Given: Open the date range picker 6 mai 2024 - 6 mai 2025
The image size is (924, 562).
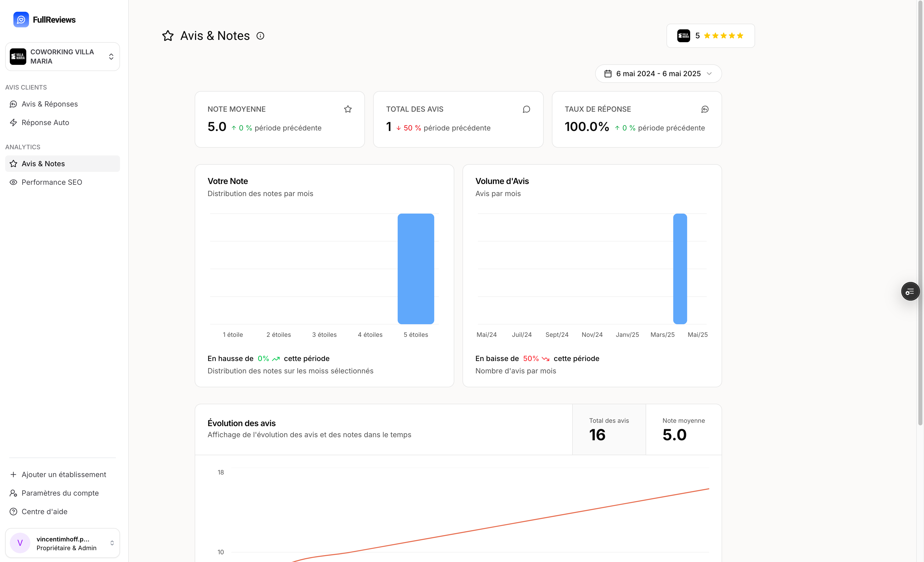Looking at the screenshot, I should [658, 73].
